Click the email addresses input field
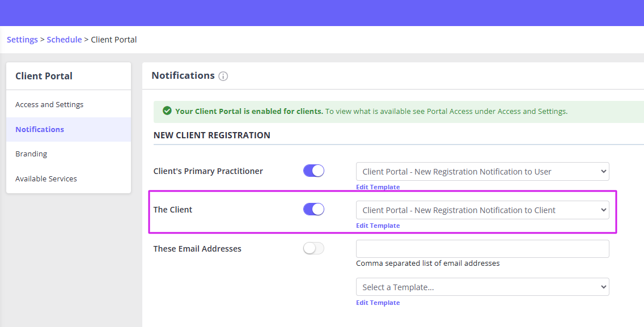644x327 pixels. (482, 248)
